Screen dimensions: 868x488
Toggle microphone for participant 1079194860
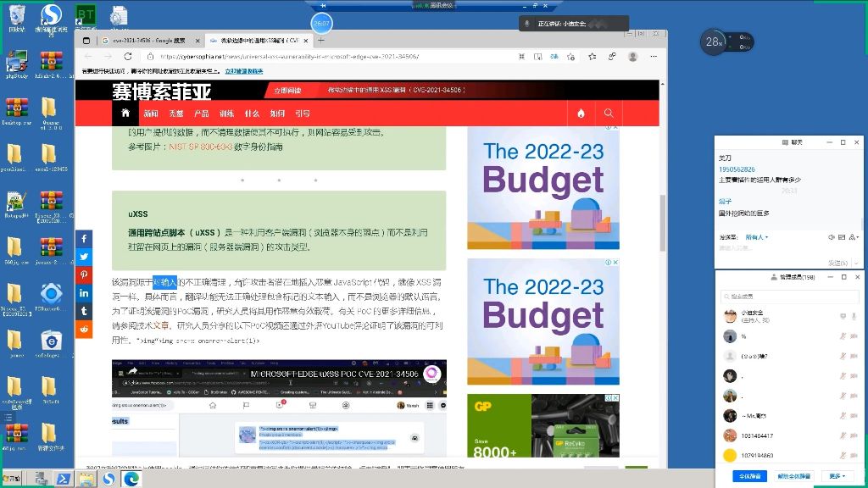click(x=843, y=455)
